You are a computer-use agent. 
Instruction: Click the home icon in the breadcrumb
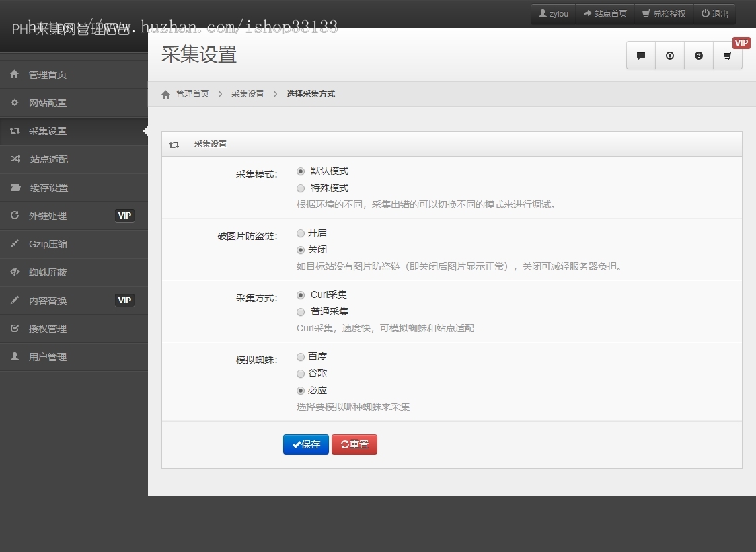pos(166,95)
